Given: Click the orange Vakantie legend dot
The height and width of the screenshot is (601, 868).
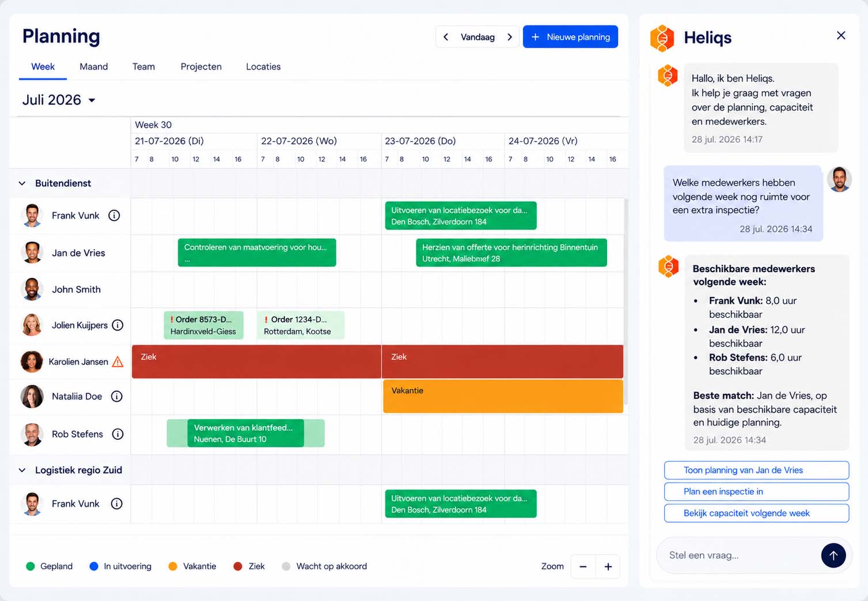Looking at the screenshot, I should [x=173, y=566].
